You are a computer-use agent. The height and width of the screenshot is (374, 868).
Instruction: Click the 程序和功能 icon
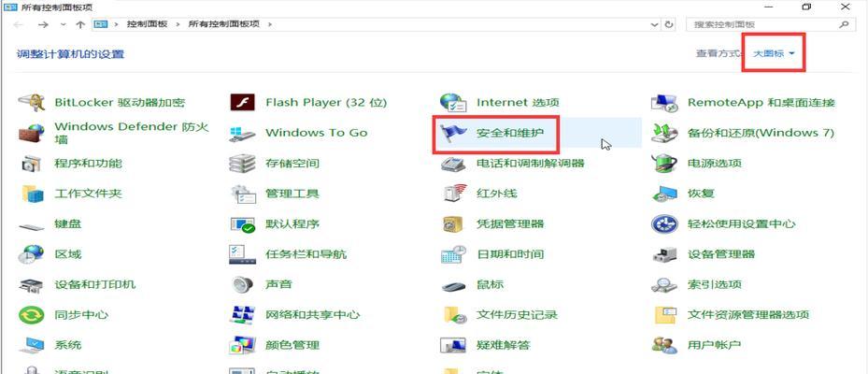(x=32, y=164)
